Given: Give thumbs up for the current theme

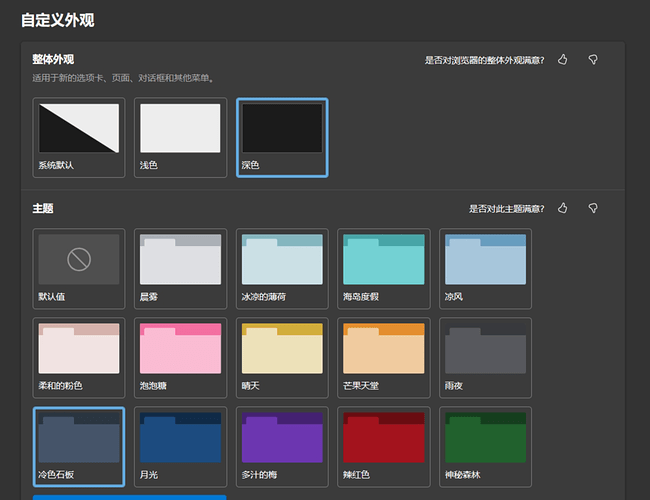Looking at the screenshot, I should click(563, 208).
